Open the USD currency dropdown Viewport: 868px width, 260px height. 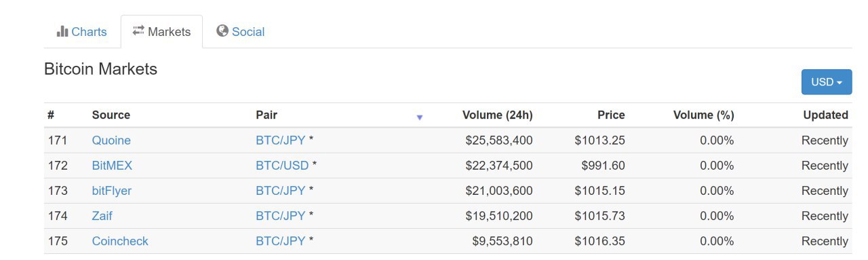click(x=826, y=81)
